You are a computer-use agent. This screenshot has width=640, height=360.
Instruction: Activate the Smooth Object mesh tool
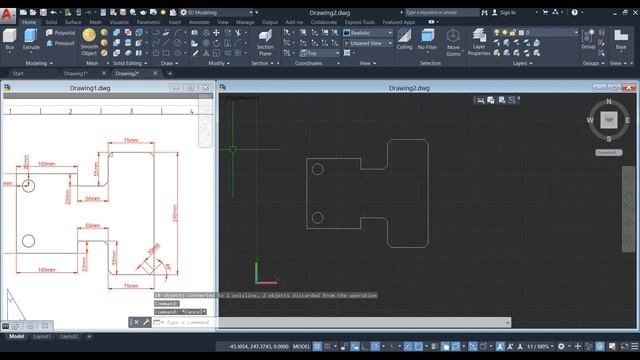tap(89, 42)
